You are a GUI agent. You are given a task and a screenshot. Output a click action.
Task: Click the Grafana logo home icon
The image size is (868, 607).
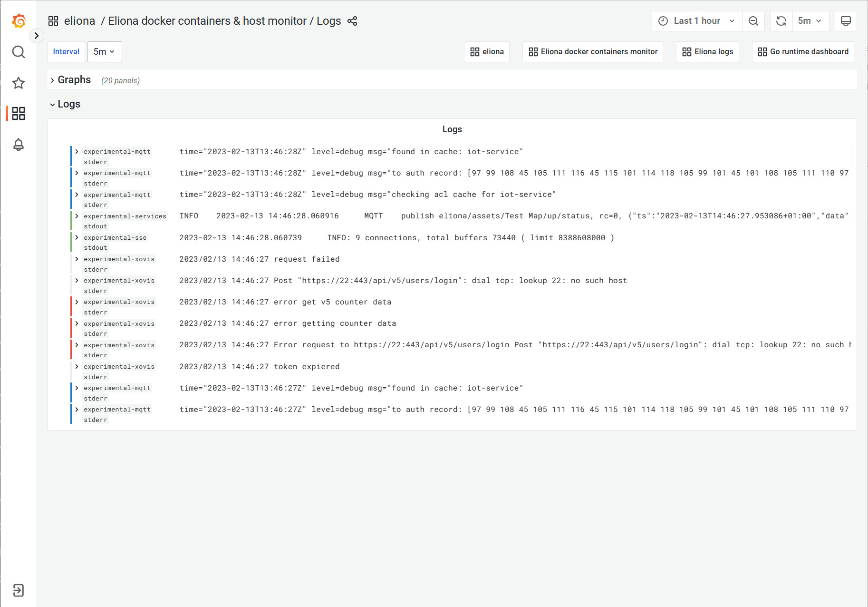[19, 21]
